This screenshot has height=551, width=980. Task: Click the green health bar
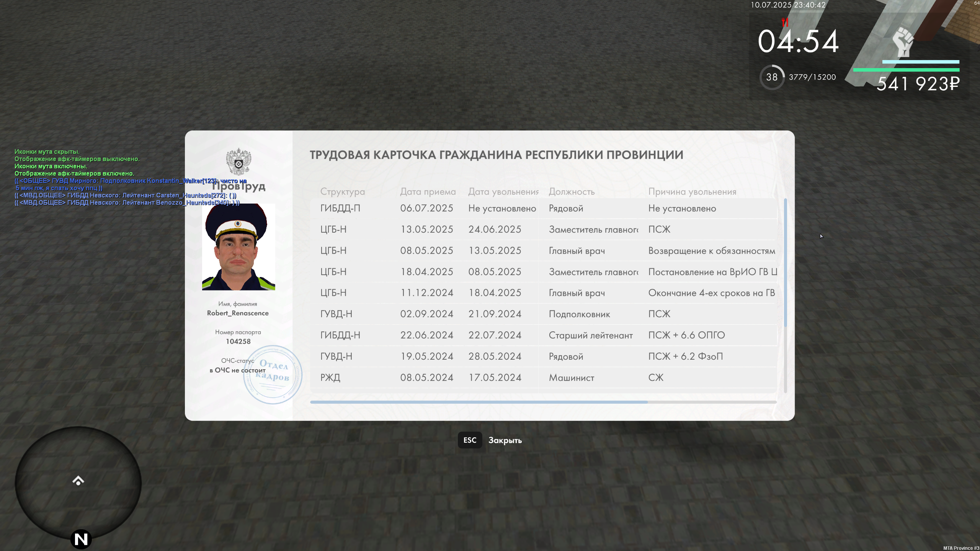(906, 70)
